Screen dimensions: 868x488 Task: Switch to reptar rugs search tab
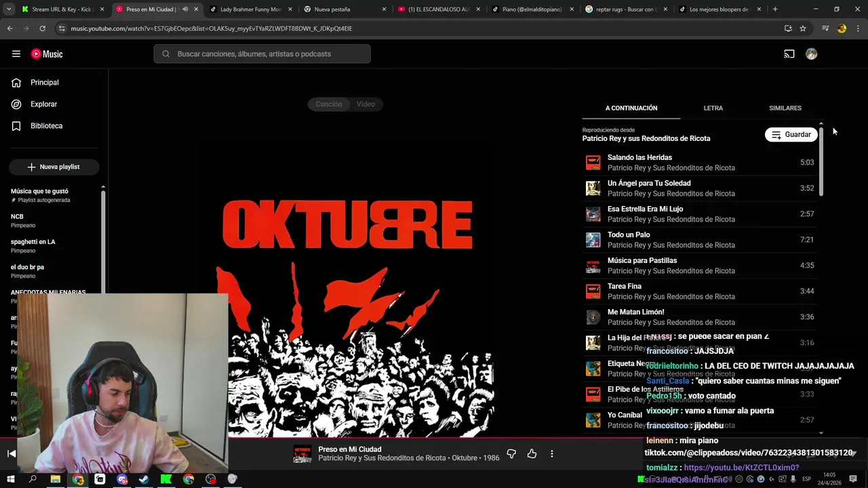(x=625, y=9)
